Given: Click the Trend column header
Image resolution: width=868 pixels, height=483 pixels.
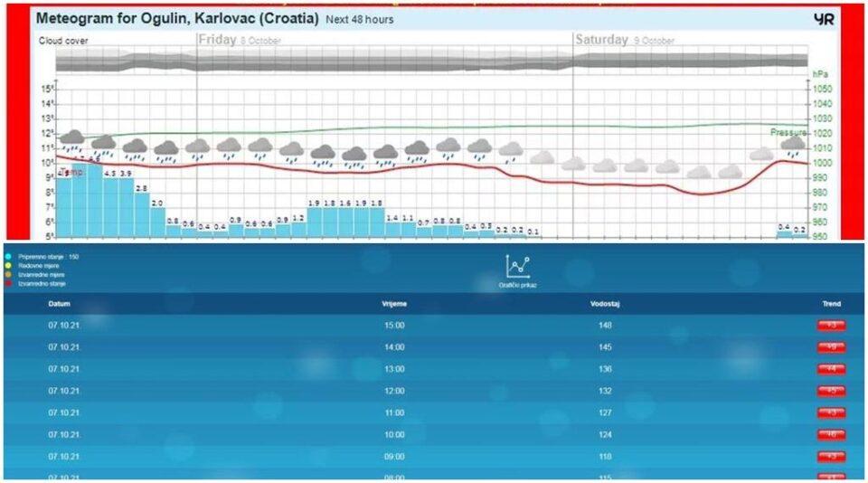Looking at the screenshot, I should click(832, 304).
